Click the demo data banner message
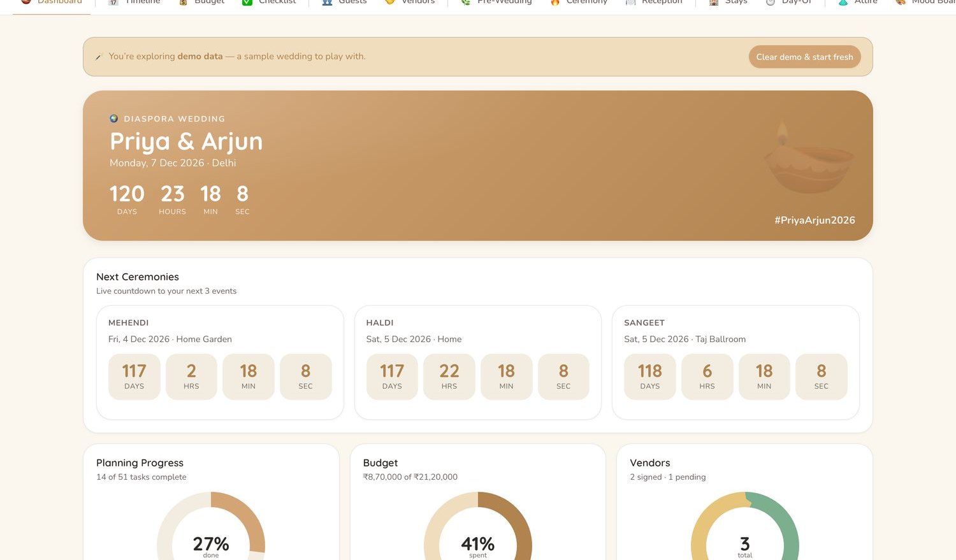Screen dimensions: 956x560 (237, 57)
